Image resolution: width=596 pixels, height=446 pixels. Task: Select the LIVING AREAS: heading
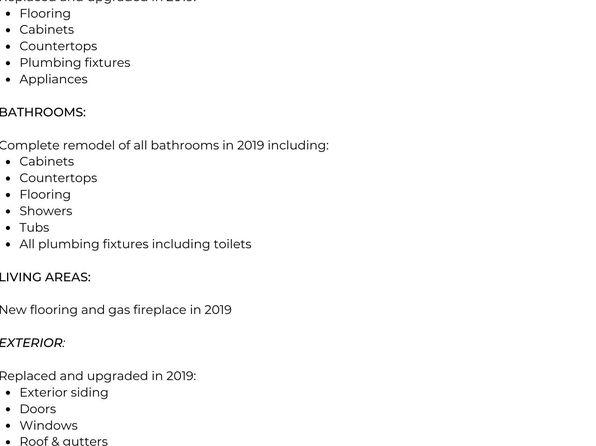(x=45, y=277)
